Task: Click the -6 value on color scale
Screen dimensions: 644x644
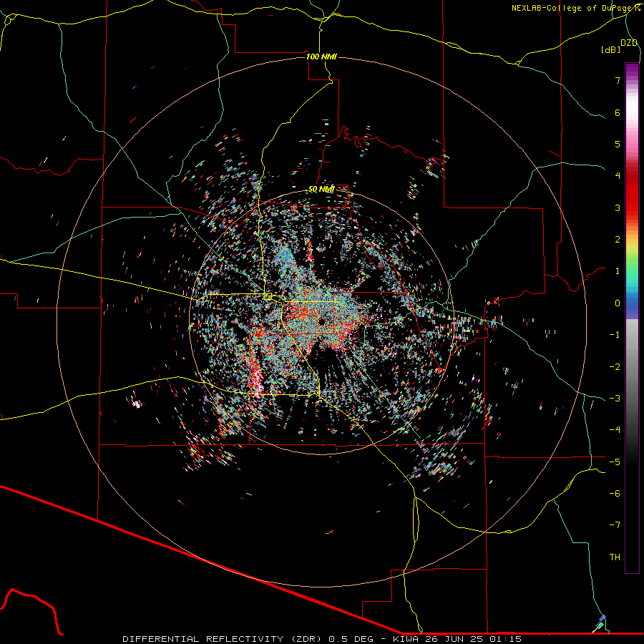Action: [x=615, y=494]
